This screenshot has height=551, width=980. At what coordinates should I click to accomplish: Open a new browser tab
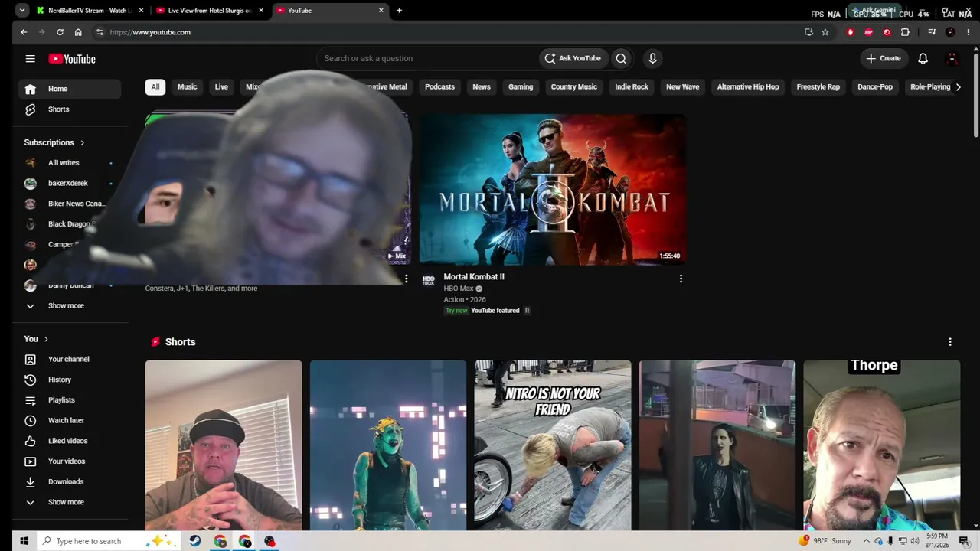(x=399, y=11)
